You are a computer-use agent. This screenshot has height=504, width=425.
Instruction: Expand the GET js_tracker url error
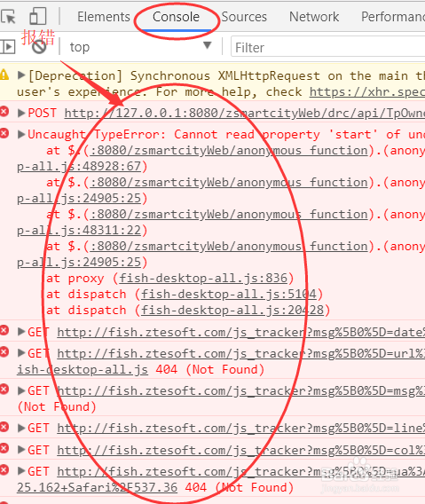tap(21, 353)
